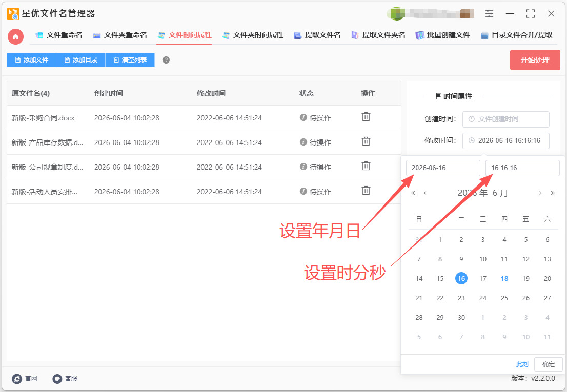Select today 18 in calendar

(x=504, y=279)
